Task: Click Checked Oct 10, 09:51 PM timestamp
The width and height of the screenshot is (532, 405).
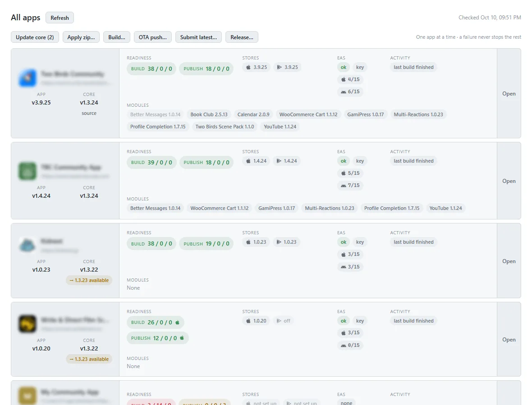Action: pyautogui.click(x=490, y=18)
